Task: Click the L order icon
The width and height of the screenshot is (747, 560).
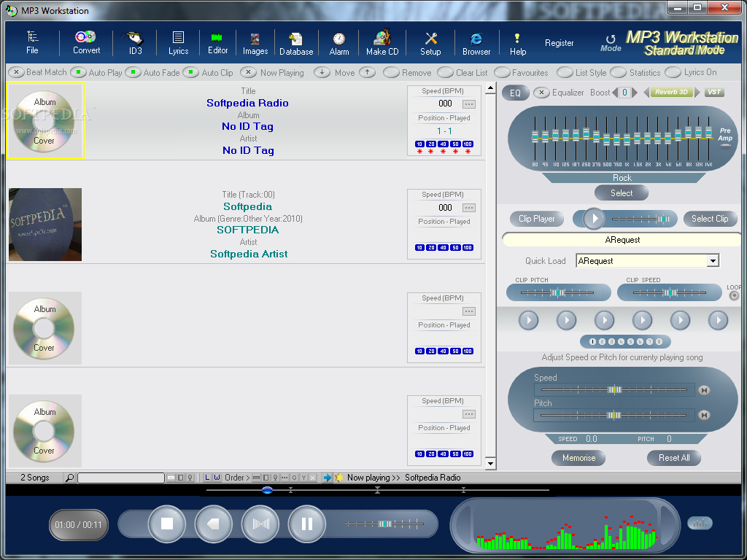Action: click(x=206, y=477)
